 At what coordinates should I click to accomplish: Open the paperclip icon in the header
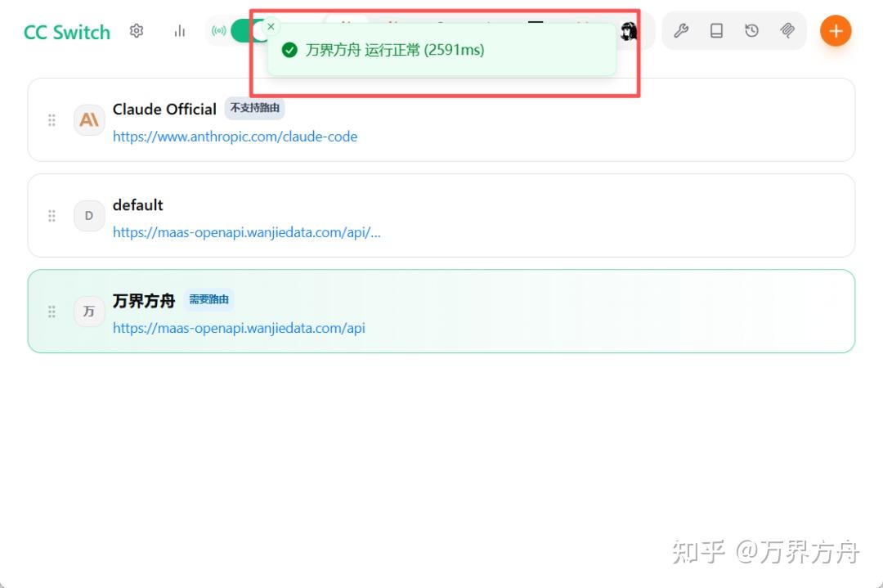point(787,30)
